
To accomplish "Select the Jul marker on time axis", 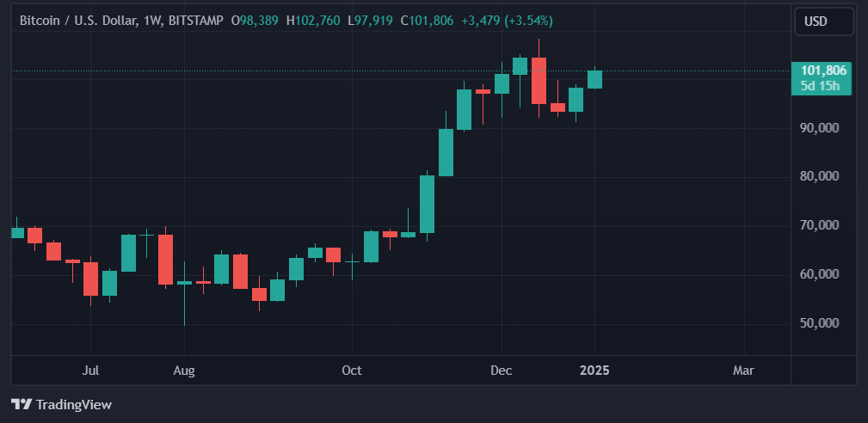I will click(91, 371).
